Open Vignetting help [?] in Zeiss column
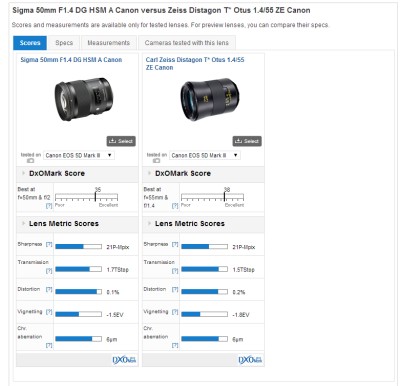Screen dimensions: 400x386 coord(175,312)
